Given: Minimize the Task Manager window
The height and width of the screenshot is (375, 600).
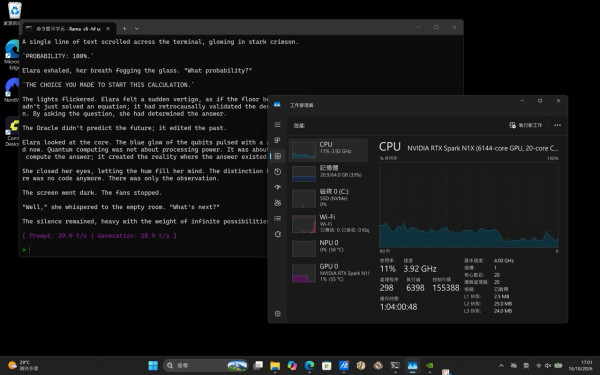Looking at the screenshot, I should [x=522, y=101].
